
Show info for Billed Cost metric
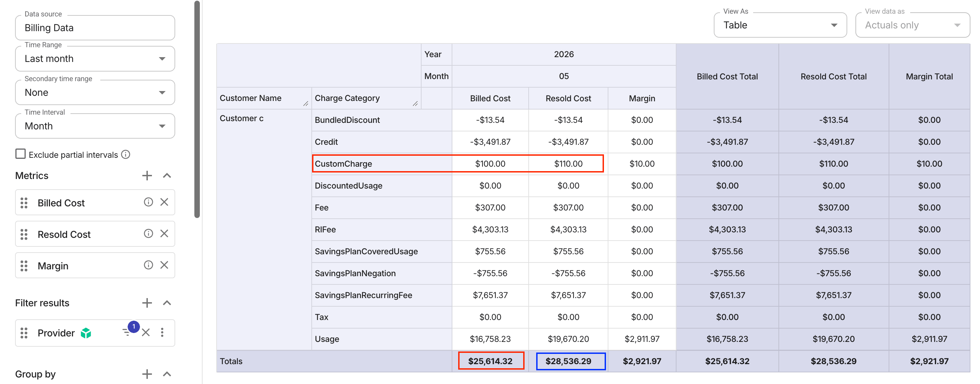coord(148,202)
